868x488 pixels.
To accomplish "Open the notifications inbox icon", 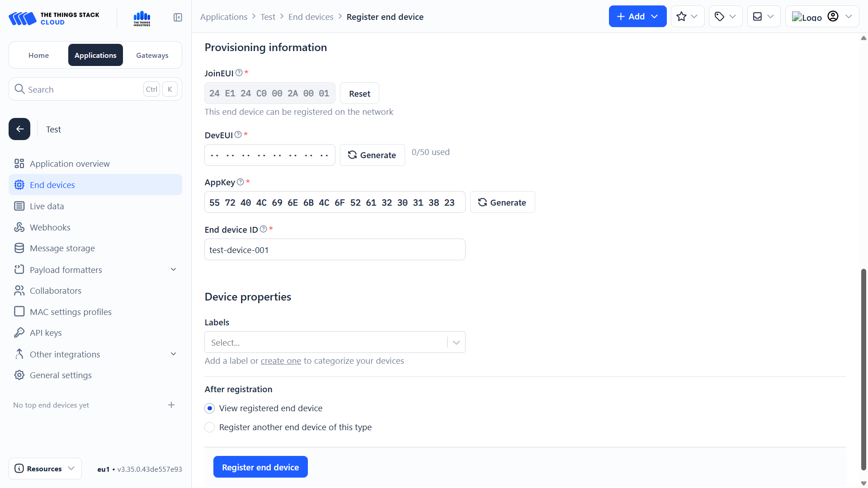I will [x=763, y=17].
